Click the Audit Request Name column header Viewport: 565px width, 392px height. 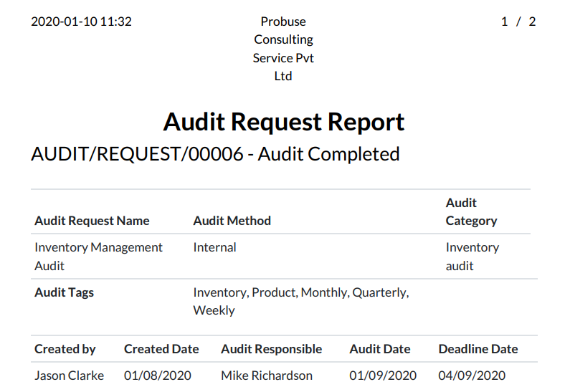(92, 221)
